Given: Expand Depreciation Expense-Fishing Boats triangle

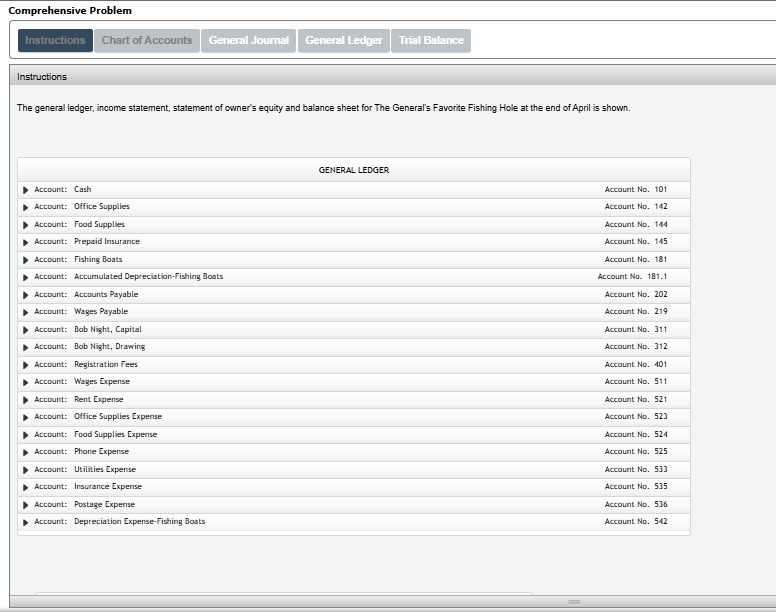Looking at the screenshot, I should pos(26,522).
